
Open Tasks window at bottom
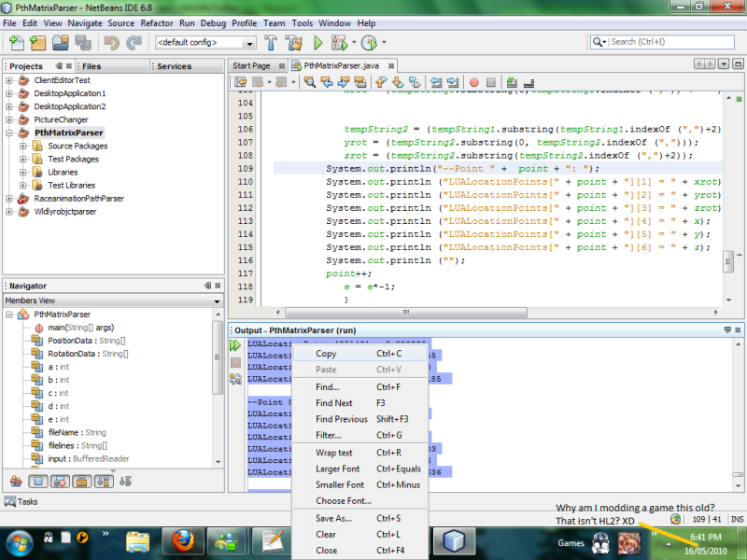21,501
